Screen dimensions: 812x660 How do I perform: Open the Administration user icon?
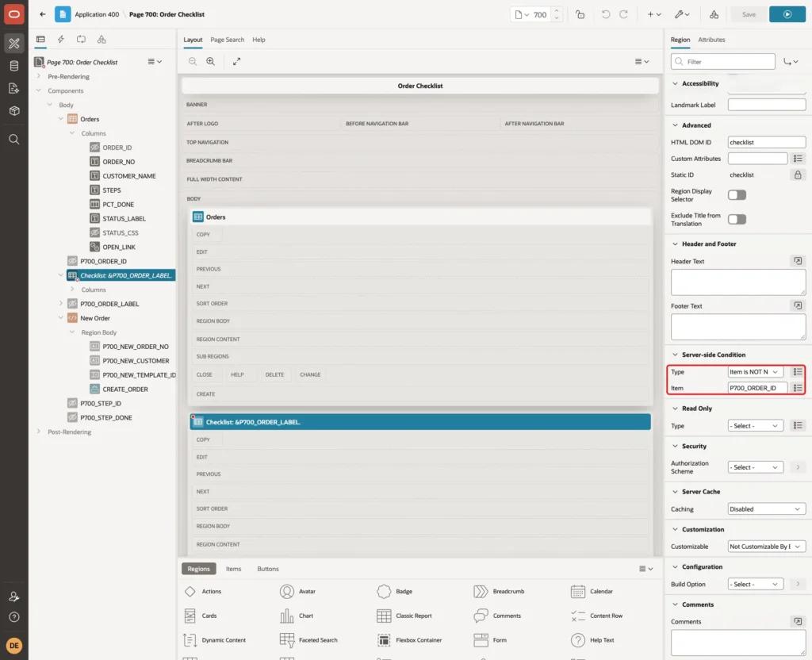[x=14, y=597]
